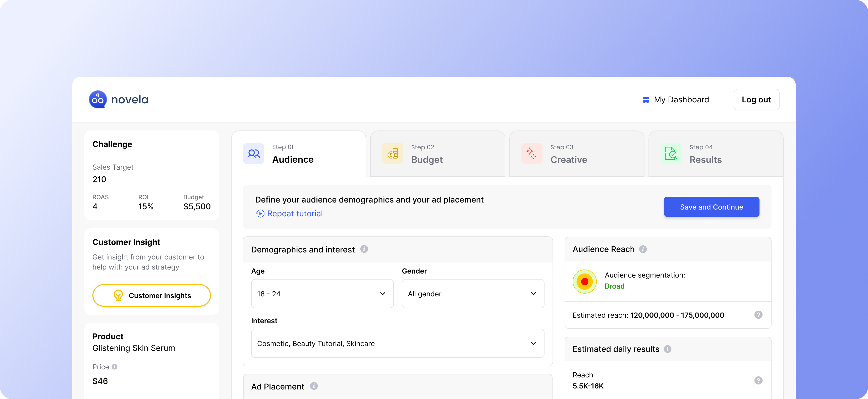Click the Log out button

point(756,100)
